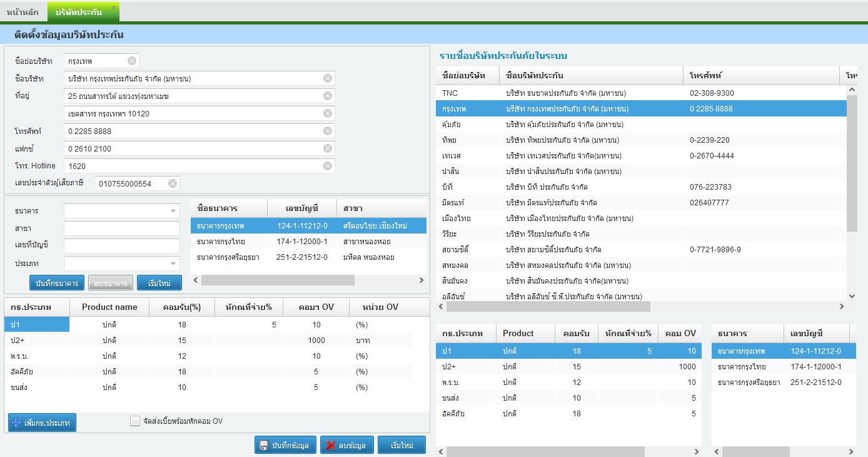Select the สินมั่นคง company row
Screen dimensions: 868x457
[641, 280]
